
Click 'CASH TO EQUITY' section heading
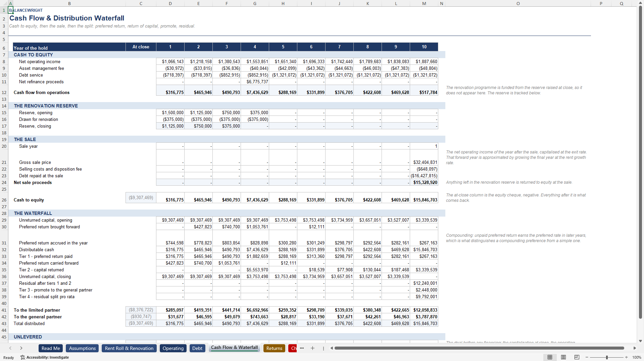[33, 55]
